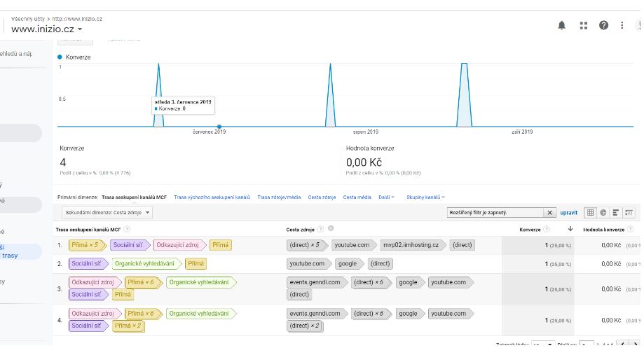Sort by Konverze column arrow
The image size is (644, 348).
tap(570, 229)
